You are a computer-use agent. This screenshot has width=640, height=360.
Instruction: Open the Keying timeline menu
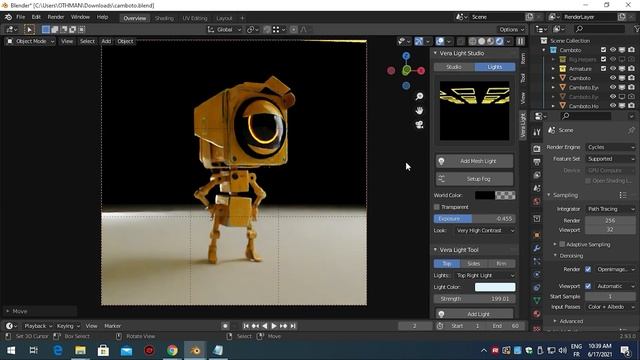pos(68,326)
